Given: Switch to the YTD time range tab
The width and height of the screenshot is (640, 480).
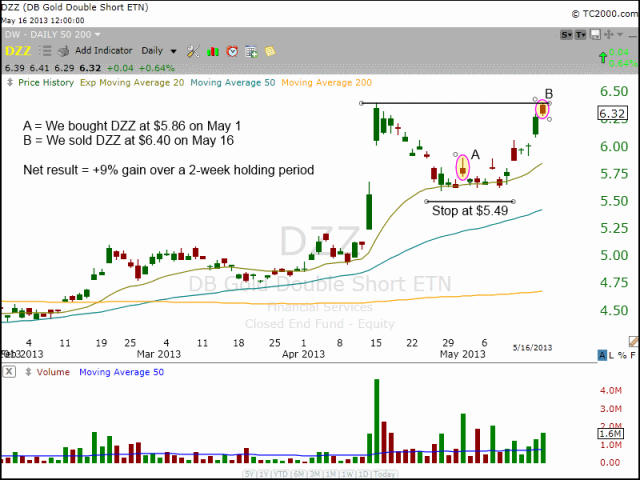Looking at the screenshot, I should 280,474.
